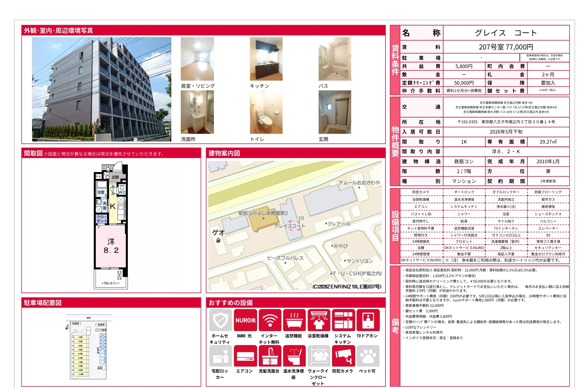
Task: Click the グレイスコート marker on the map
Action: coord(295,225)
